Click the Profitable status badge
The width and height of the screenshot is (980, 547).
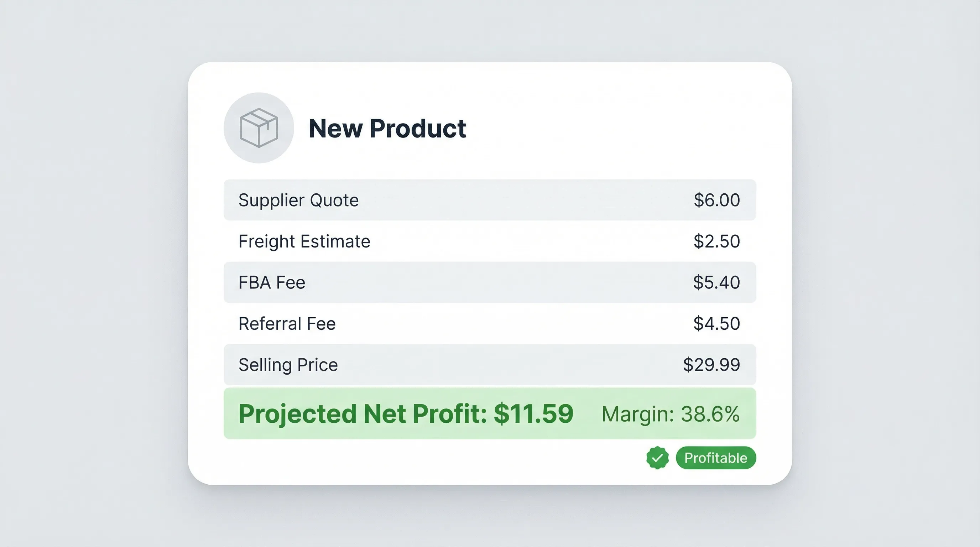[716, 458]
